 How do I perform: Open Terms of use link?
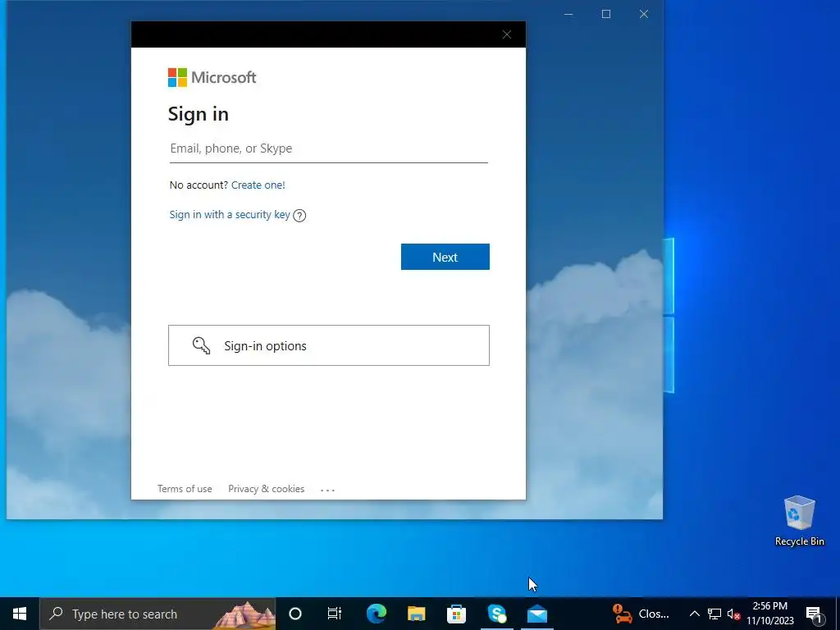185,489
